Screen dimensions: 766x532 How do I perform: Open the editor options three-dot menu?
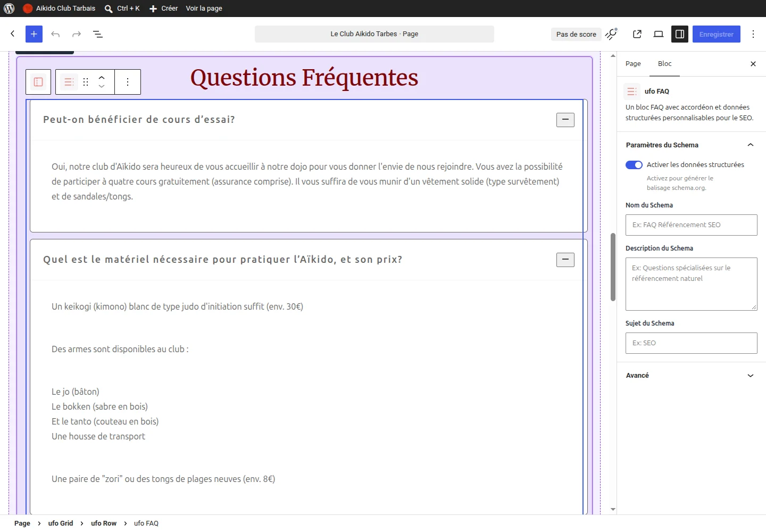coord(753,34)
